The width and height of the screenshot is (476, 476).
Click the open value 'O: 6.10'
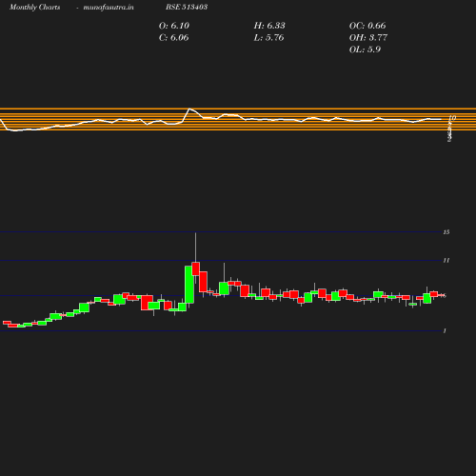pyautogui.click(x=174, y=26)
